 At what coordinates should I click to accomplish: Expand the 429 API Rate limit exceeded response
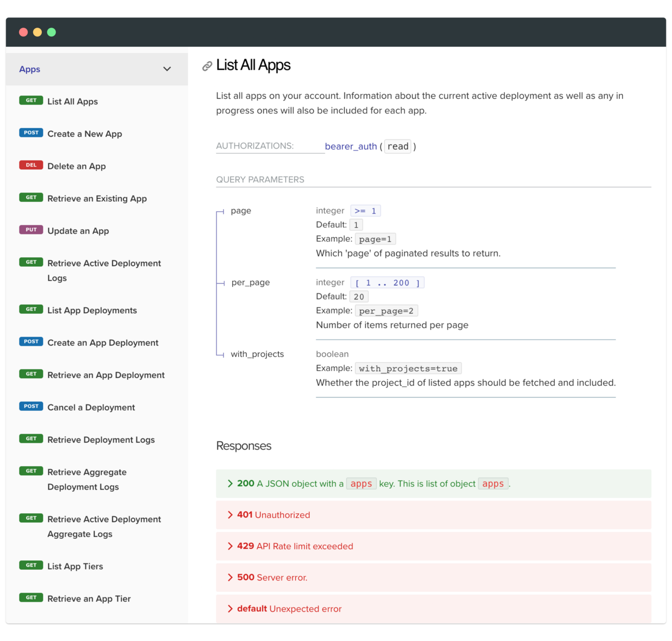pyautogui.click(x=230, y=546)
